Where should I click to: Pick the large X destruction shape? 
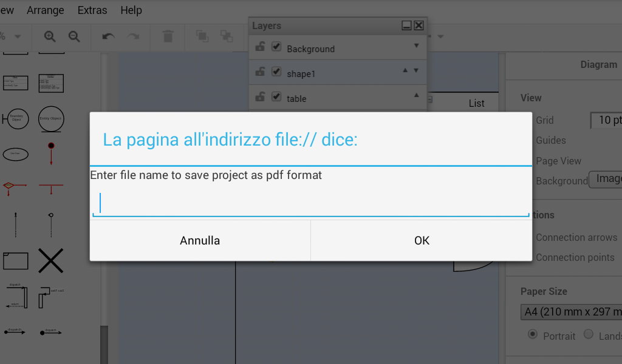(51, 260)
